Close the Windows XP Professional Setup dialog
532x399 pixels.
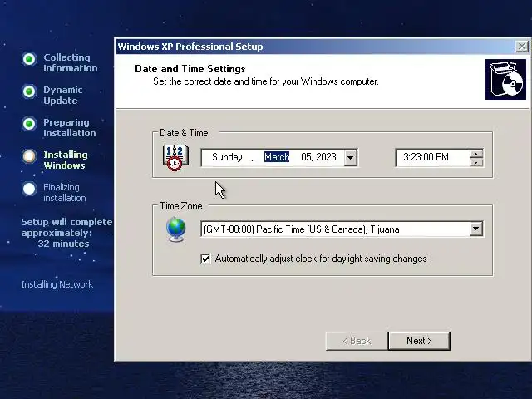(521, 47)
